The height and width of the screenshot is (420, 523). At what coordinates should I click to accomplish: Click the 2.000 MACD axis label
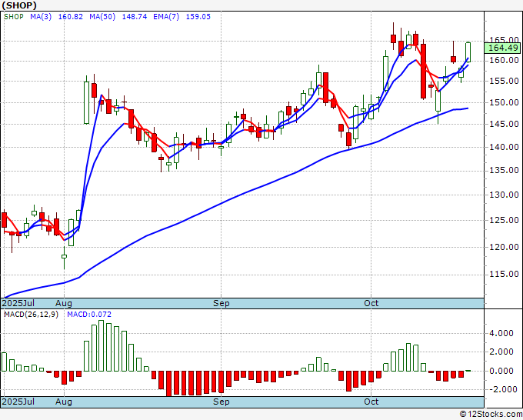click(501, 352)
